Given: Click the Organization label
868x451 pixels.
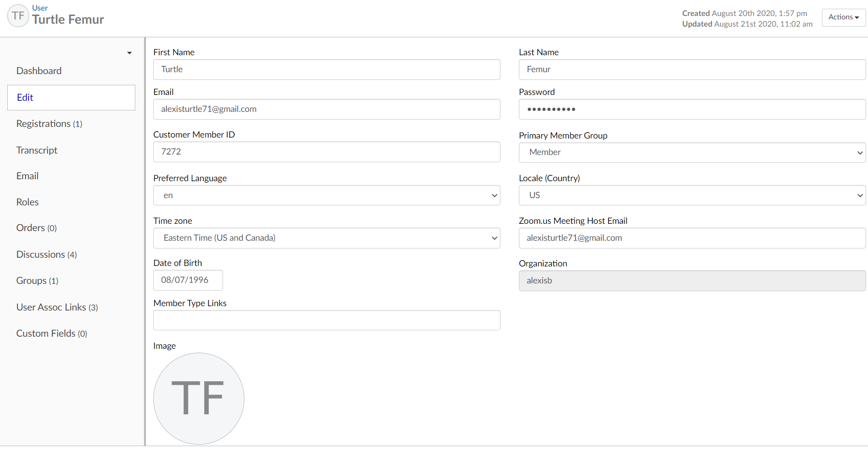Looking at the screenshot, I should click(543, 264).
